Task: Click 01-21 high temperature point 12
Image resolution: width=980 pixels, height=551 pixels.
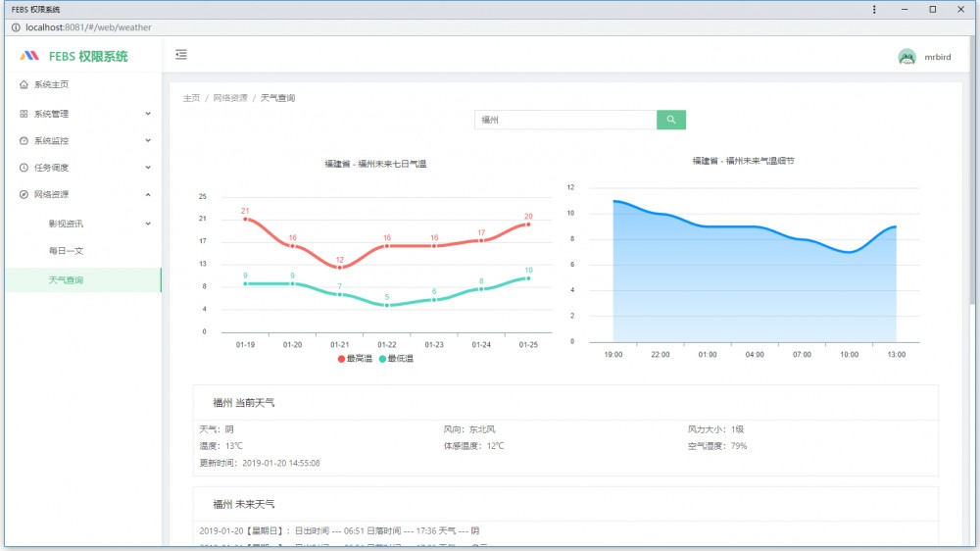Action: 340,268
